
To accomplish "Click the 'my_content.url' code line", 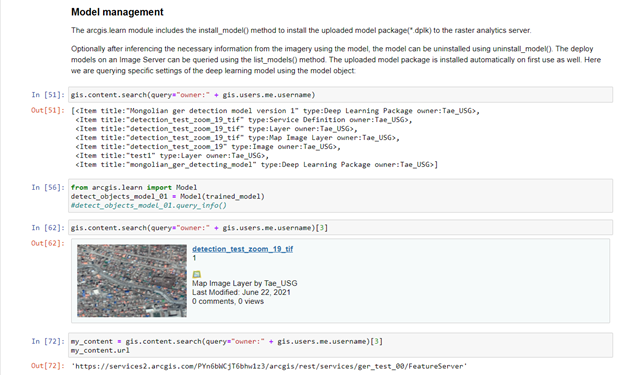I will [x=100, y=350].
